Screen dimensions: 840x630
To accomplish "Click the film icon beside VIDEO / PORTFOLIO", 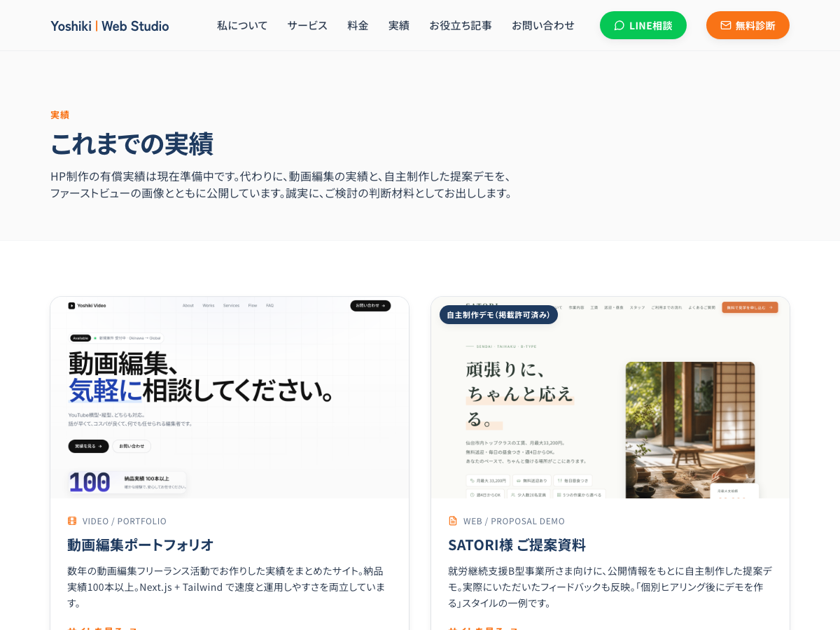I will (x=72, y=521).
